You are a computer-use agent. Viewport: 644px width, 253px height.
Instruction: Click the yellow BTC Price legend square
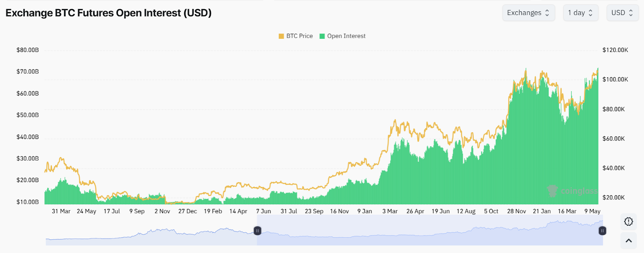281,36
